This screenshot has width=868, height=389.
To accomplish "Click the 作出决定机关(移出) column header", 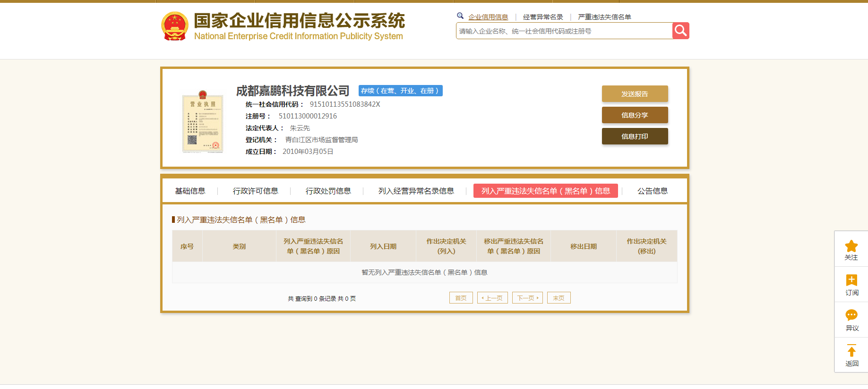I will pyautogui.click(x=646, y=246).
